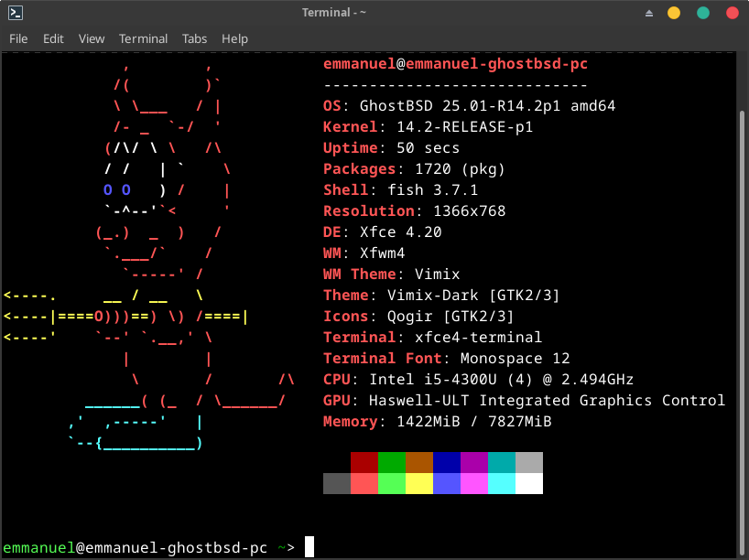Click the shell prompt cursor block
The image size is (749, 560).
(x=309, y=546)
